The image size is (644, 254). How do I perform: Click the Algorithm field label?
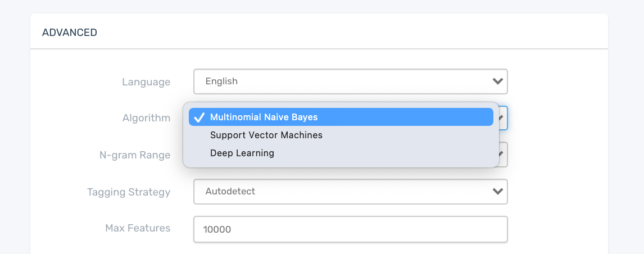coord(146,118)
